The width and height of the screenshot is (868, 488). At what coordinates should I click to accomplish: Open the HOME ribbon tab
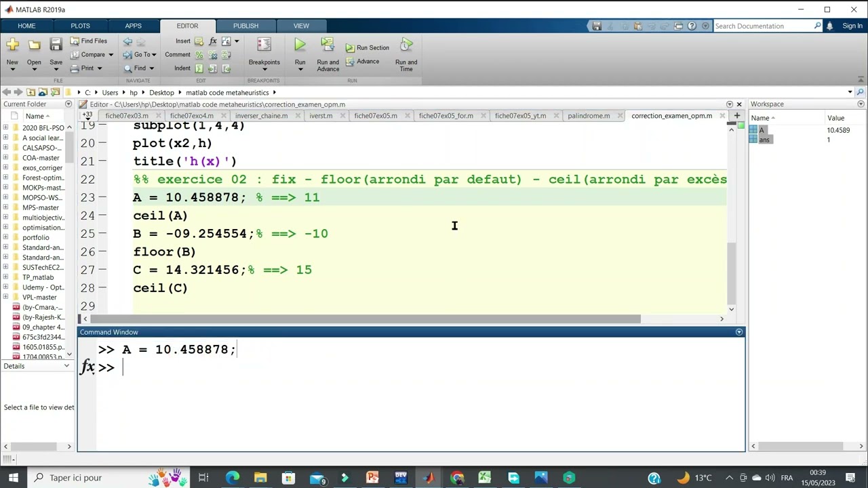[x=26, y=26]
